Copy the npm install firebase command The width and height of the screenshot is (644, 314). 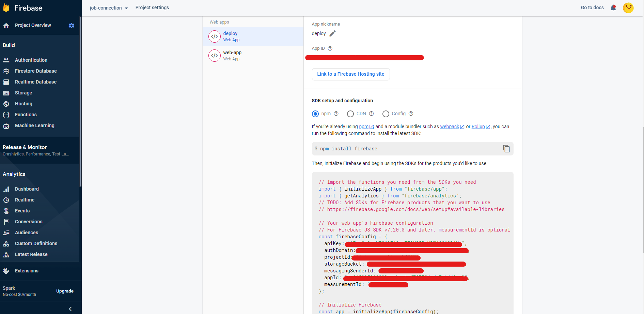[x=506, y=149]
